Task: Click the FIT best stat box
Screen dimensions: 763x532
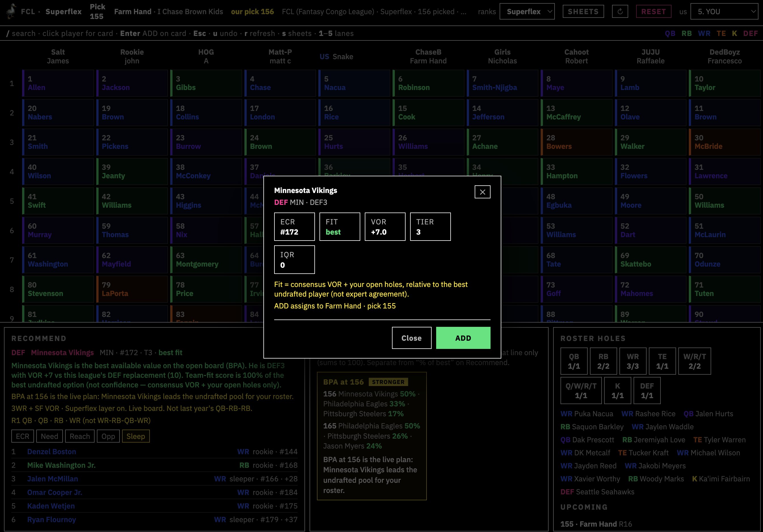Action: pyautogui.click(x=340, y=227)
